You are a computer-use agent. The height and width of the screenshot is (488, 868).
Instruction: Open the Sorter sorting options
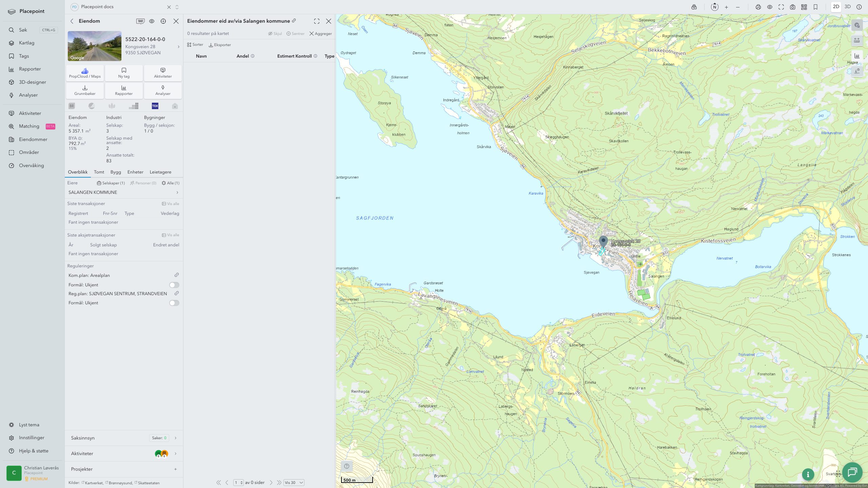195,45
